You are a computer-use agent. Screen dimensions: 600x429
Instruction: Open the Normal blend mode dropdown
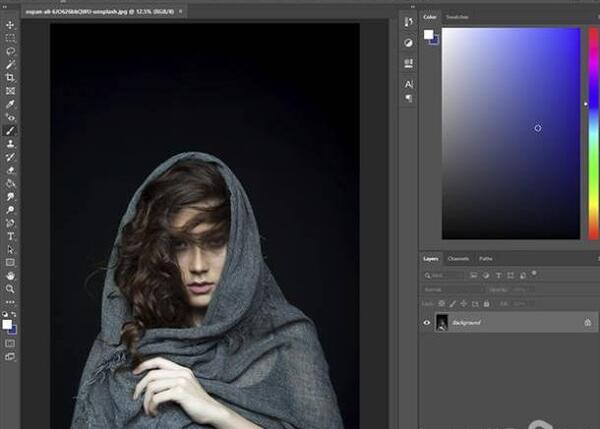[452, 290]
